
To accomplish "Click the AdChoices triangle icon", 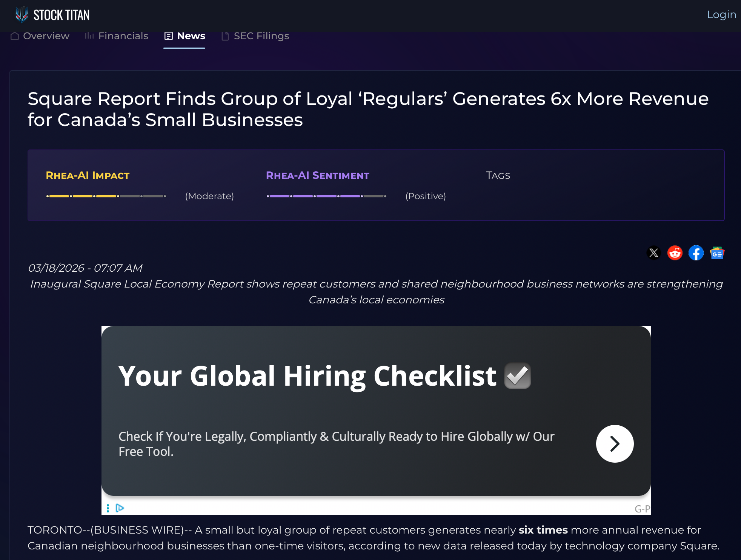I will click(120, 508).
